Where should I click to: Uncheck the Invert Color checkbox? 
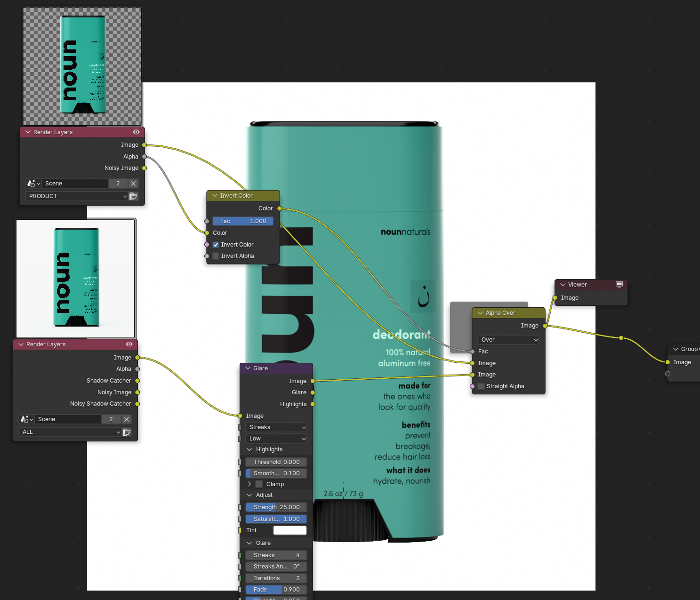coord(216,245)
